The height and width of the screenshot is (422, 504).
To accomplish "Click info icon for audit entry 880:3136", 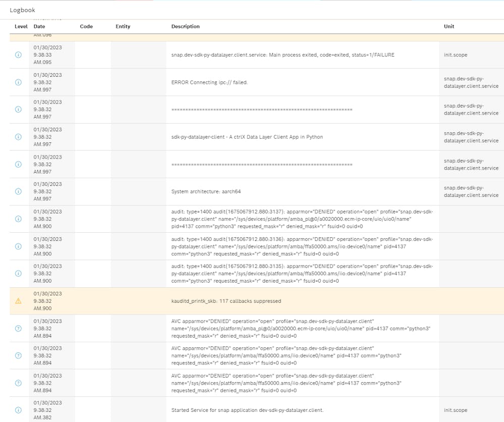I will pos(19,246).
